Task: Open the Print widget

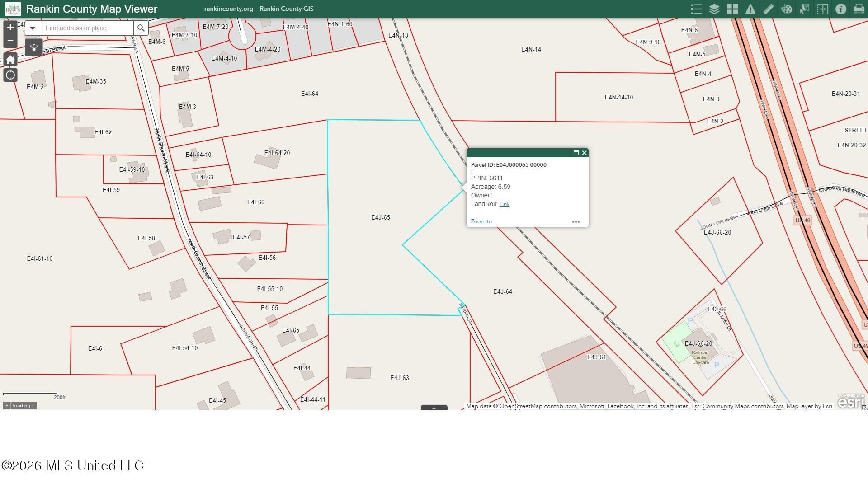Action: click(x=859, y=9)
